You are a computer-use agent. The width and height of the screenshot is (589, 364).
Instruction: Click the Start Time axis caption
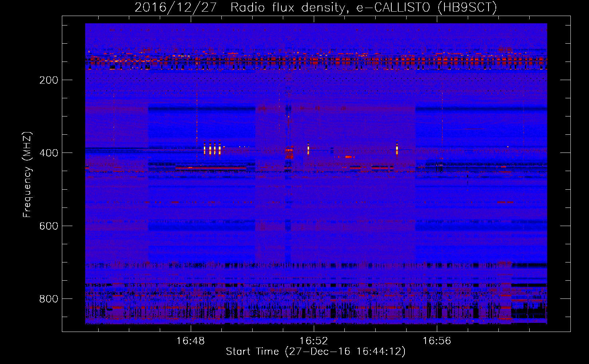point(316,352)
